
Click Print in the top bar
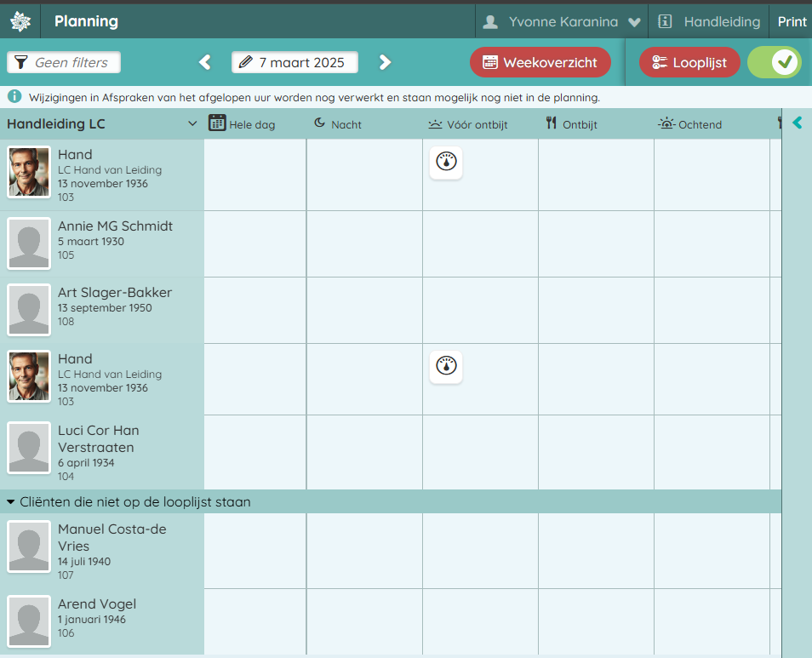792,22
